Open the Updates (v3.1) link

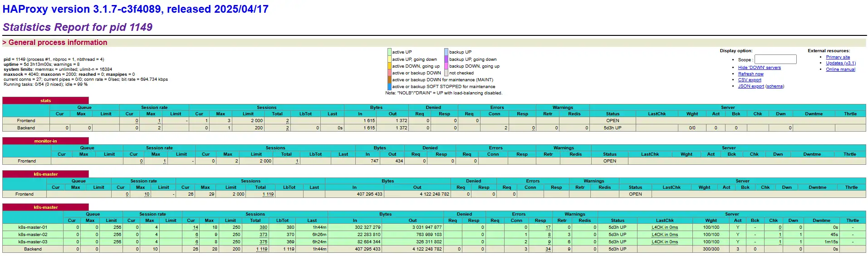pos(840,63)
